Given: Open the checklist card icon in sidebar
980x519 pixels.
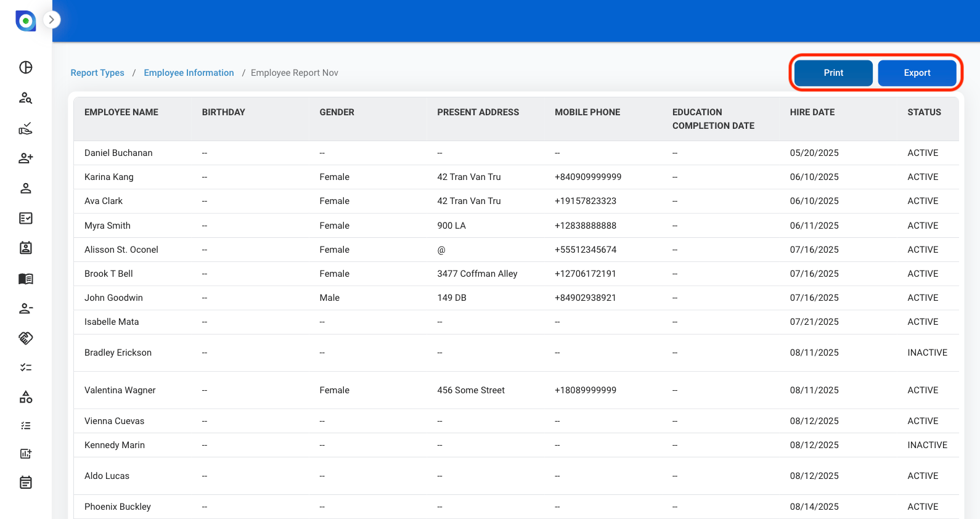Looking at the screenshot, I should tap(26, 218).
